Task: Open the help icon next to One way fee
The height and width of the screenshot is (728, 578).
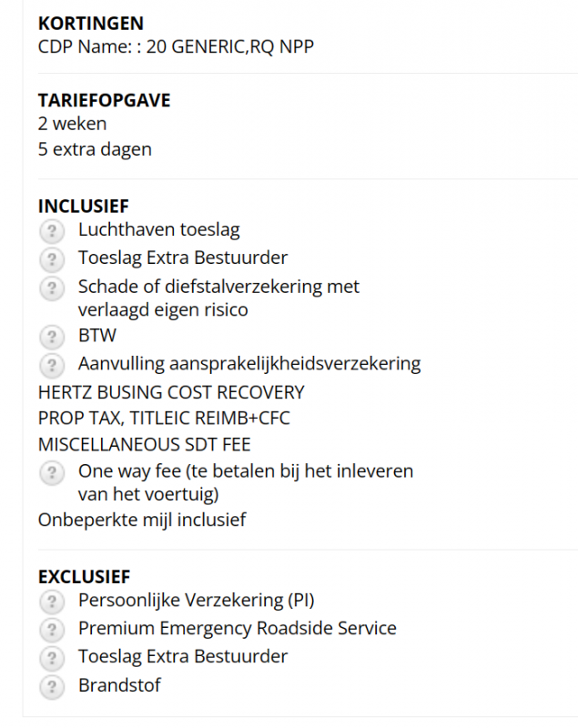Action: [52, 471]
